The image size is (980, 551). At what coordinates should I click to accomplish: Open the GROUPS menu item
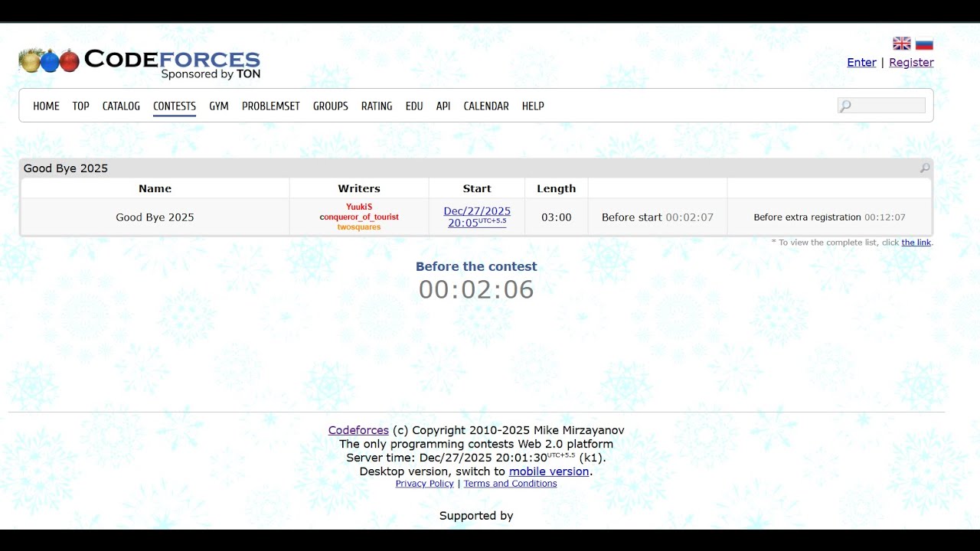[x=331, y=106]
